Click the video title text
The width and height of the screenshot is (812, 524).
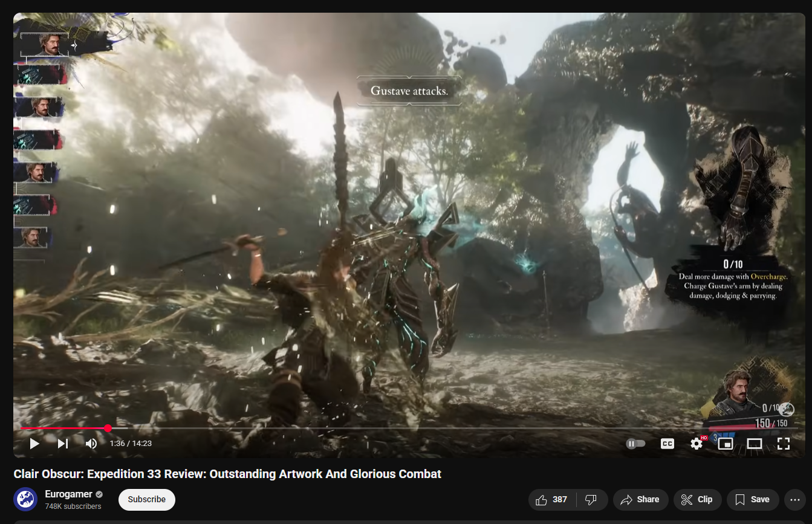[x=227, y=474]
